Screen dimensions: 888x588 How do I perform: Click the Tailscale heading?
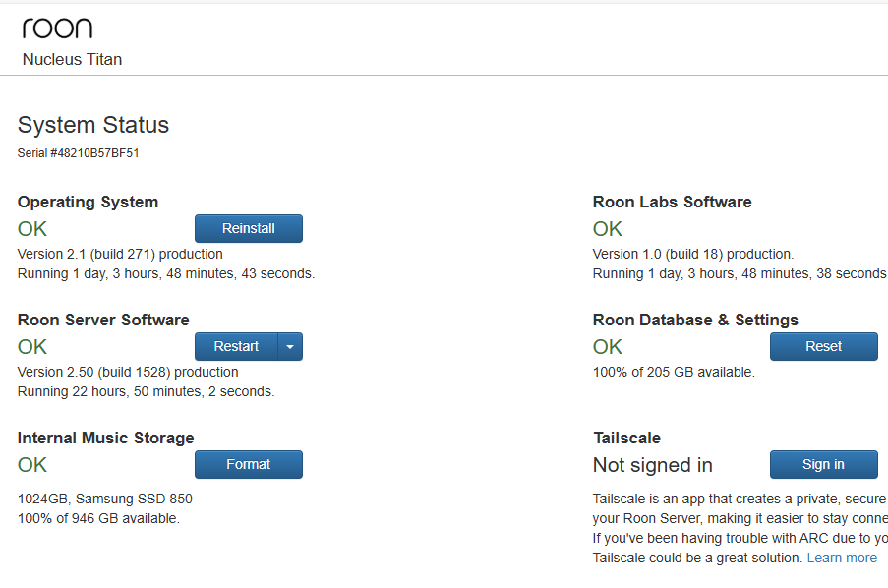[x=627, y=438]
